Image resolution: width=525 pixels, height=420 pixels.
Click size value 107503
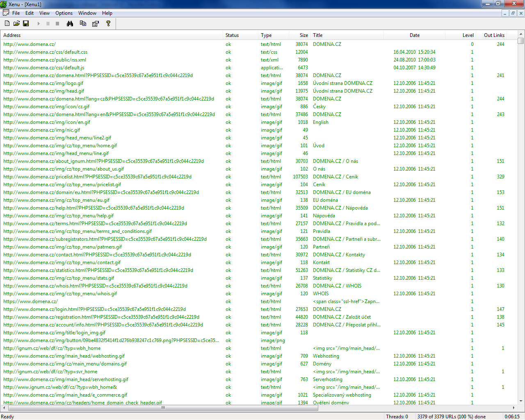(300, 177)
